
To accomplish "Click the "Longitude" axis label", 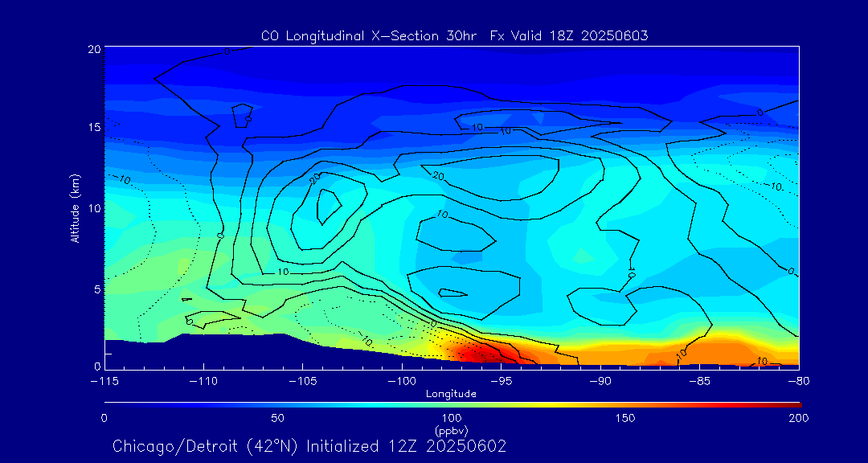I will click(451, 394).
